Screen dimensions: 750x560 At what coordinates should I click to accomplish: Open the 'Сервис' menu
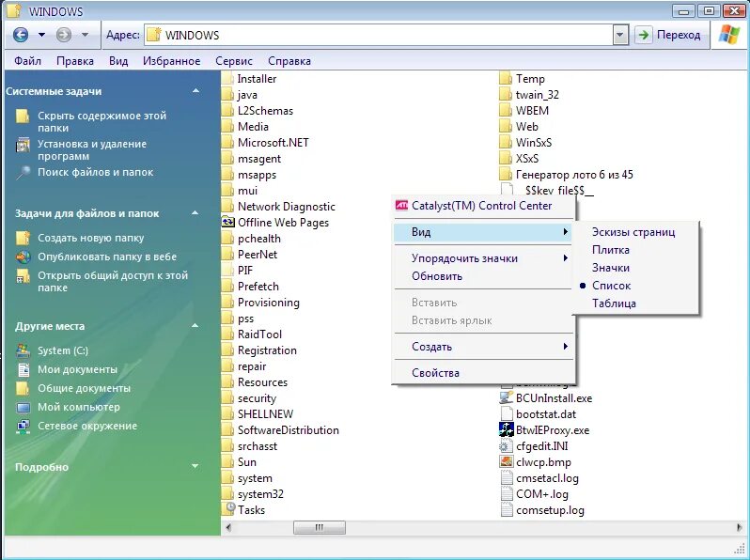pyautogui.click(x=233, y=61)
